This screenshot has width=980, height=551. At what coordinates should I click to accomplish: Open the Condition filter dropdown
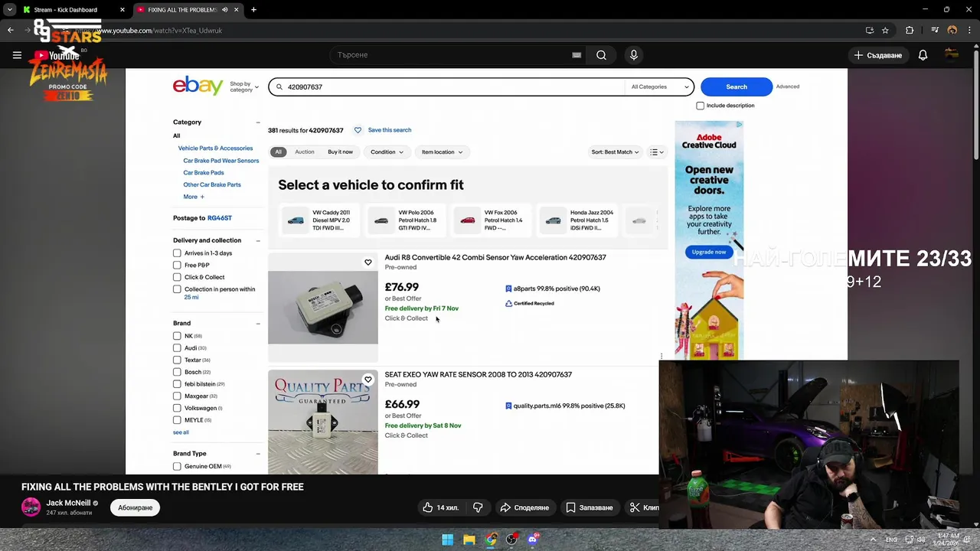pos(387,152)
